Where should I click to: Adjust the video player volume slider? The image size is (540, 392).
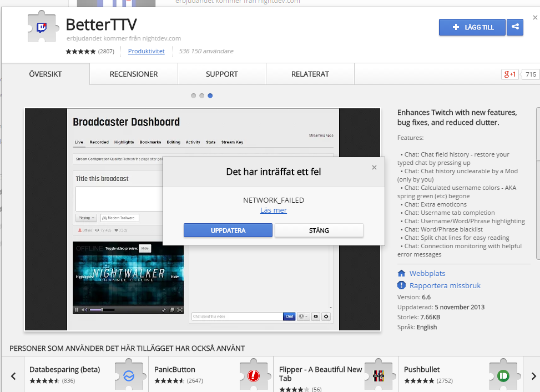[102, 310]
